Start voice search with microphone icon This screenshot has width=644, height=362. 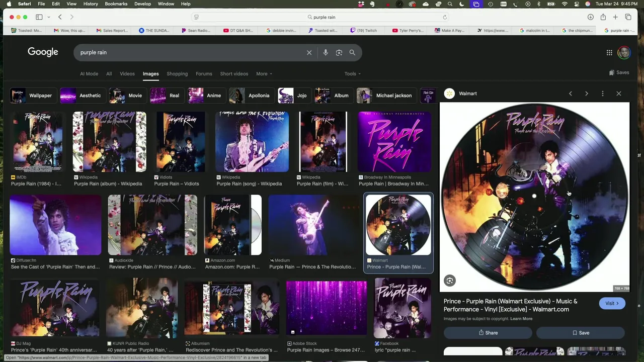326,52
